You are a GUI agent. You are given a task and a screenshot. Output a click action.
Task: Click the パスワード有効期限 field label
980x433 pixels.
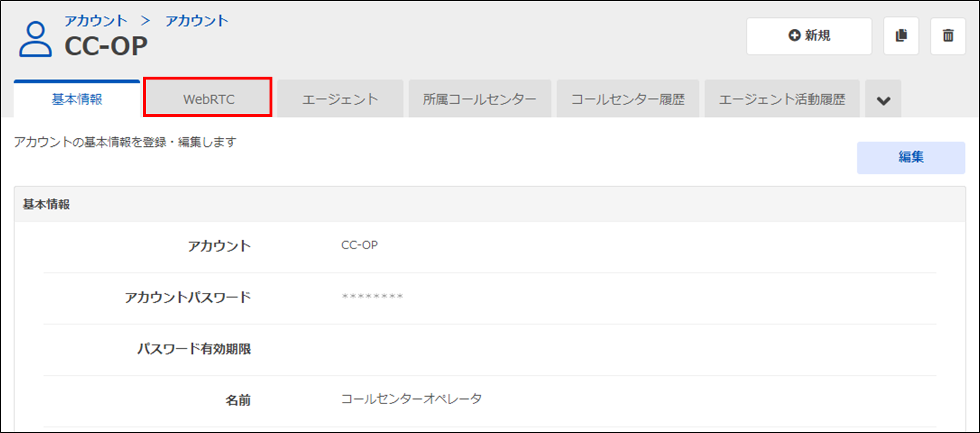(x=194, y=349)
